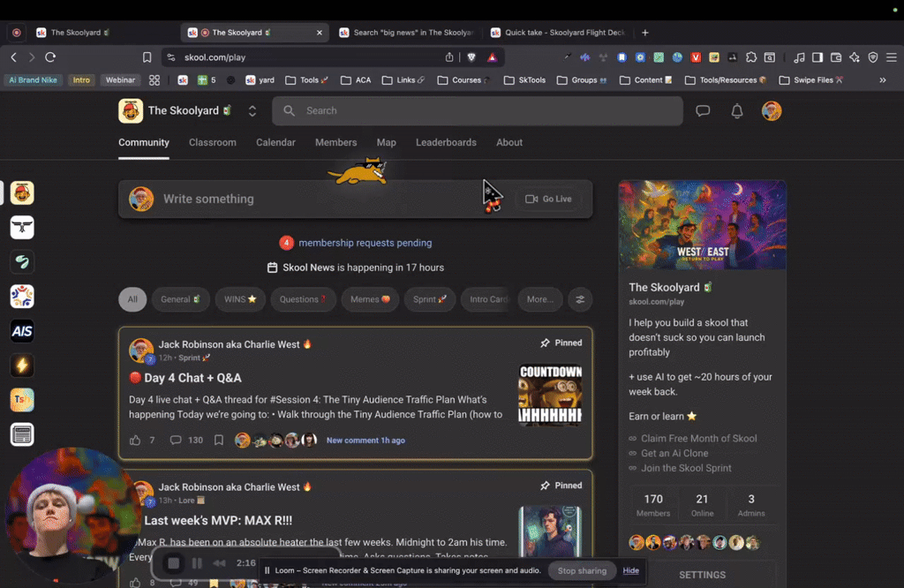904x588 pixels.
Task: Go back in browser history
Action: 14,57
